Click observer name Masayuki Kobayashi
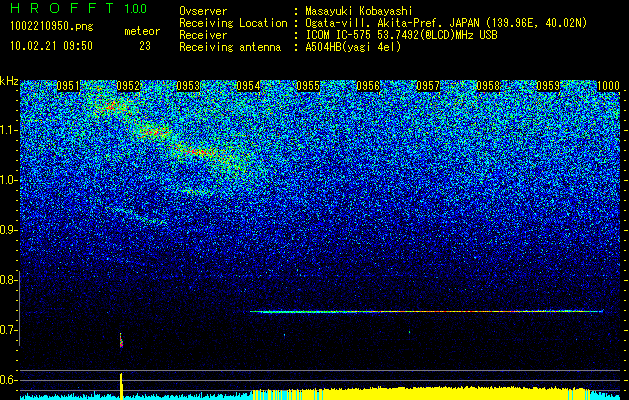The height and width of the screenshot is (400, 629). (x=358, y=12)
